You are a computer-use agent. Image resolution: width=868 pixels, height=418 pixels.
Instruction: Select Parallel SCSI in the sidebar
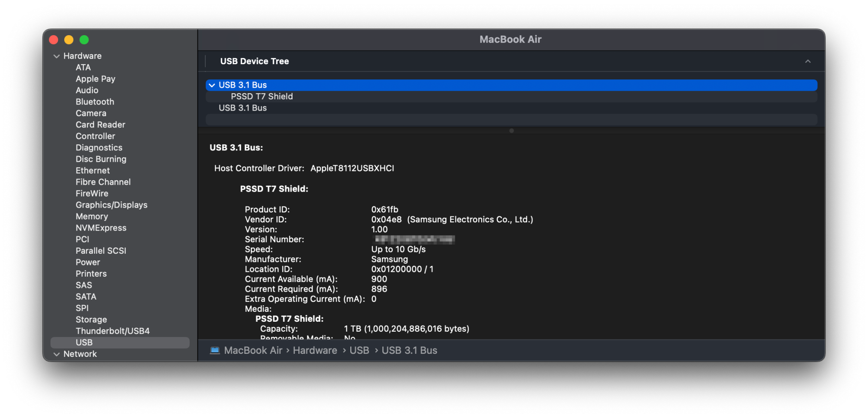click(101, 251)
